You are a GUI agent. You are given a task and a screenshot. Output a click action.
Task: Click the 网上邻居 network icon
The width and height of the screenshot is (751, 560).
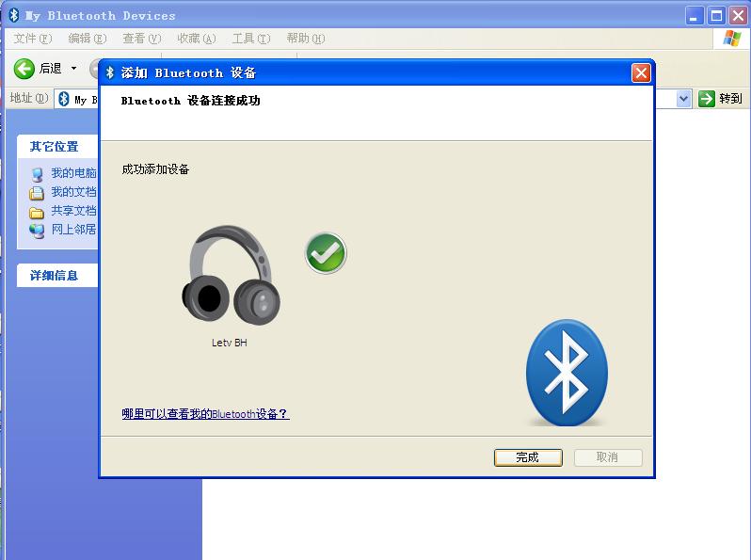point(37,231)
